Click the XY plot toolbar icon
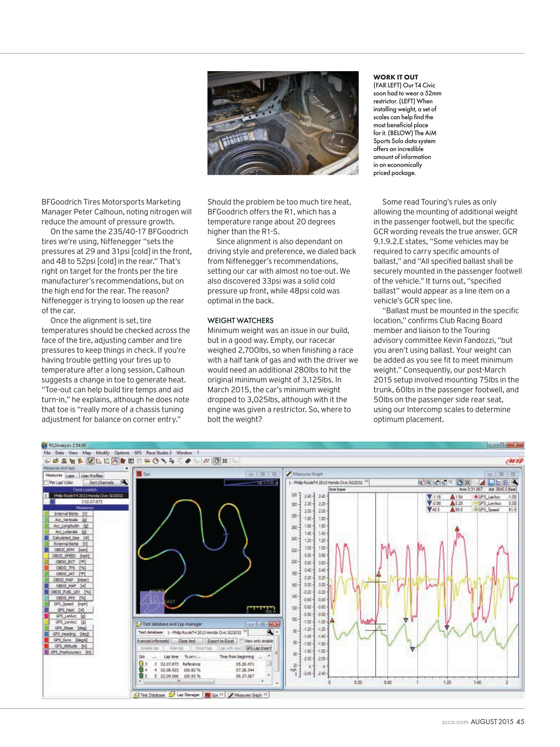The width and height of the screenshot is (560, 747). [107, 461]
